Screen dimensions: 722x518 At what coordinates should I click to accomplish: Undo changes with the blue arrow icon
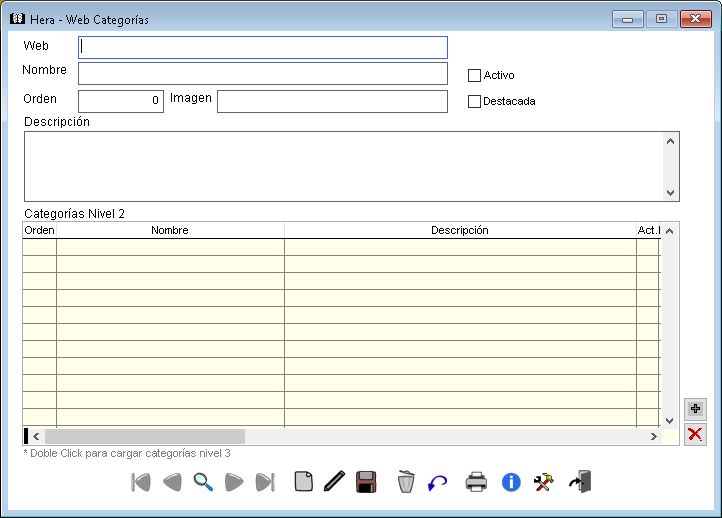pos(437,482)
